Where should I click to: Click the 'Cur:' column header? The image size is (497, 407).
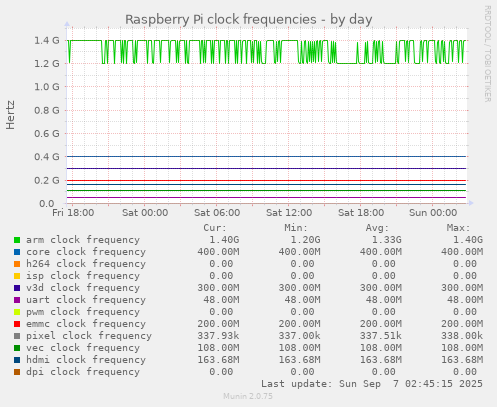[215, 228]
